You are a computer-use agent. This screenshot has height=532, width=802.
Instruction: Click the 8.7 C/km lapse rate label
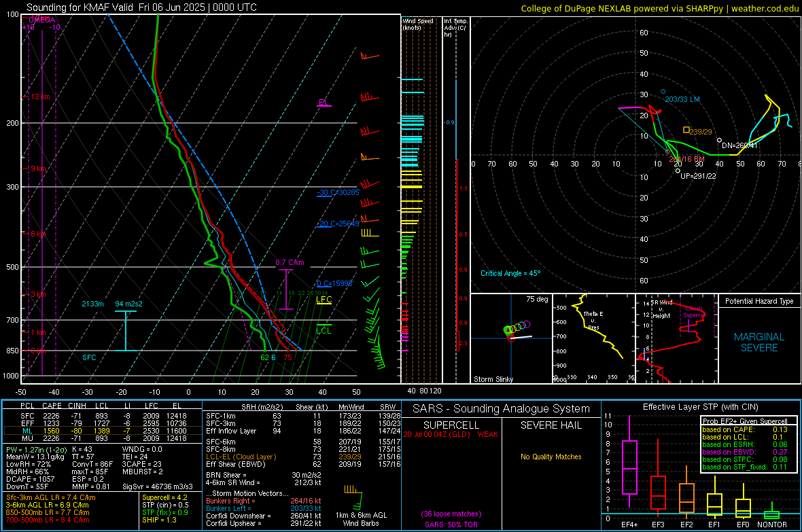pyautogui.click(x=290, y=262)
